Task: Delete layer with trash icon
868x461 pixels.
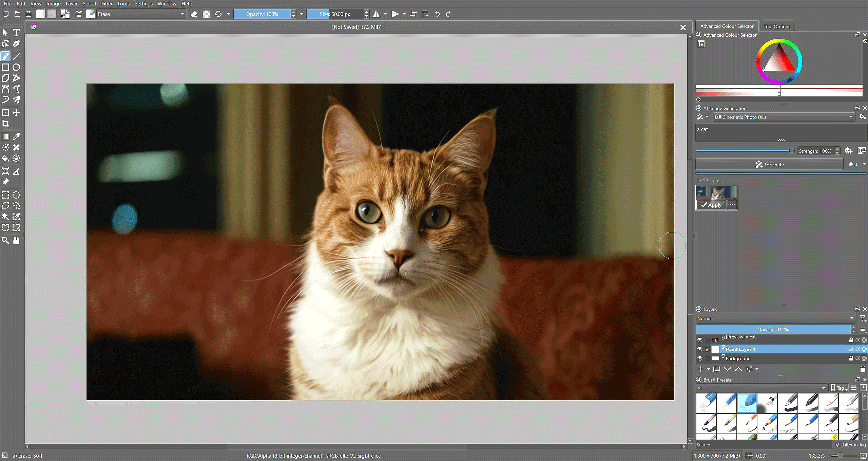Action: (863, 369)
